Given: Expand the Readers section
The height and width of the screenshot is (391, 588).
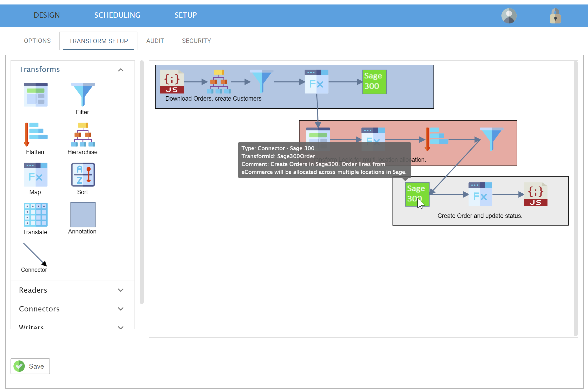Looking at the screenshot, I should coord(121,290).
